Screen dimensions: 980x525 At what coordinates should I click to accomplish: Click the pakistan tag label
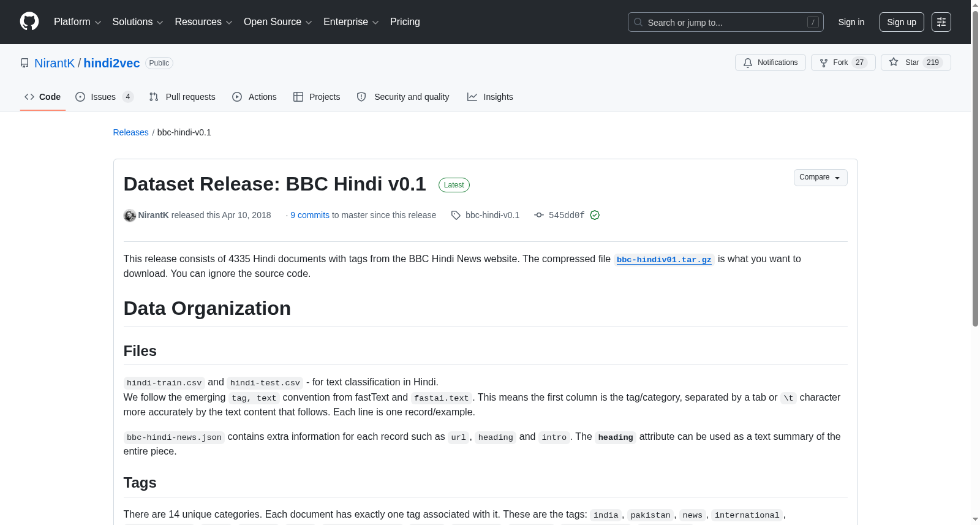coord(650,515)
